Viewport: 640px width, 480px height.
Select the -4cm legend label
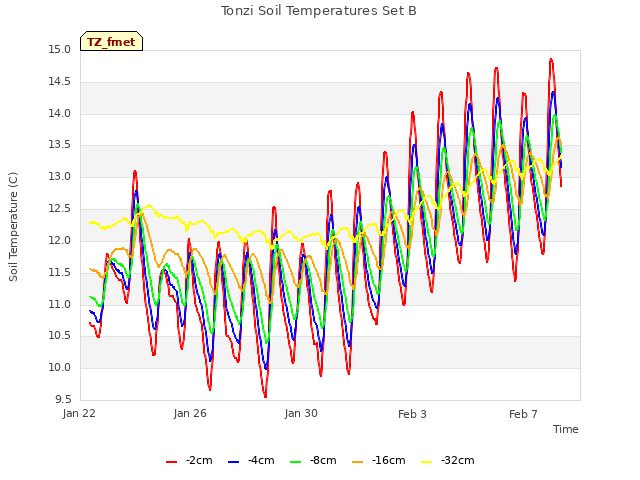[x=261, y=460]
